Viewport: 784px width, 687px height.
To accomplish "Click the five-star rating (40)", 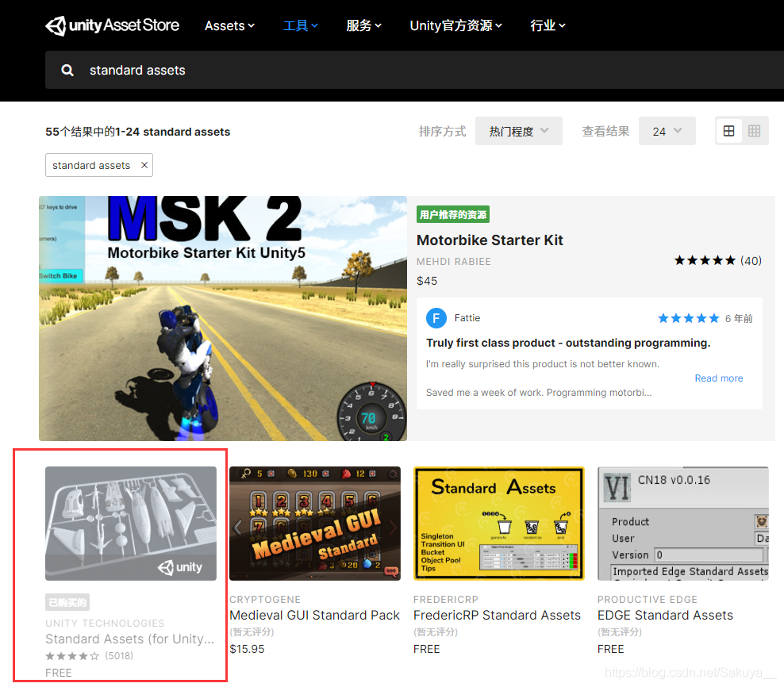I will click(x=717, y=260).
